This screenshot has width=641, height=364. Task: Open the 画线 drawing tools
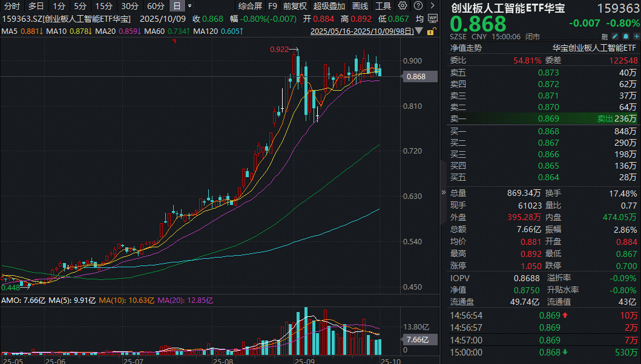pyautogui.click(x=360, y=6)
